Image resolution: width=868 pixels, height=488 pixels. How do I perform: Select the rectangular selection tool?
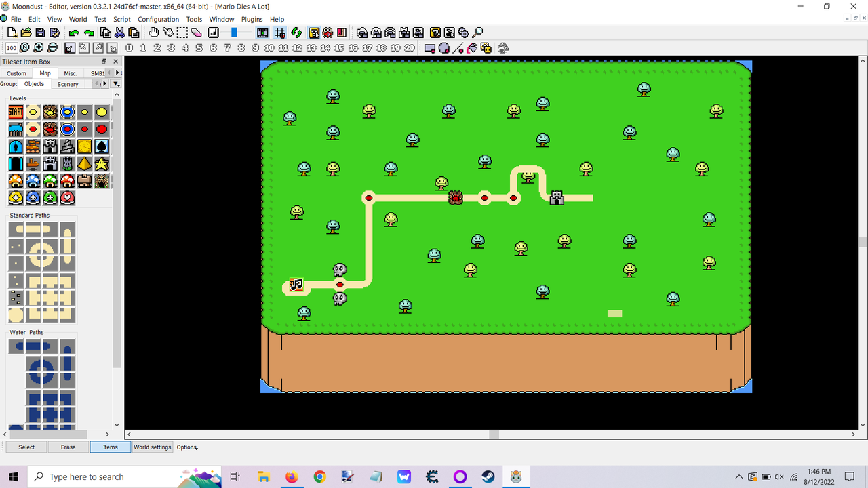coord(182,33)
